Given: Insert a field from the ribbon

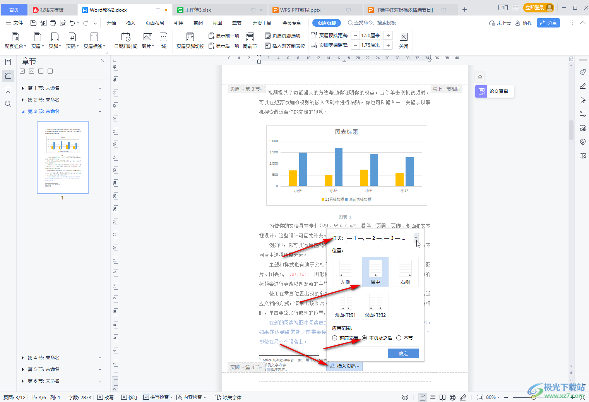Looking at the screenshot, I should pos(164,40).
